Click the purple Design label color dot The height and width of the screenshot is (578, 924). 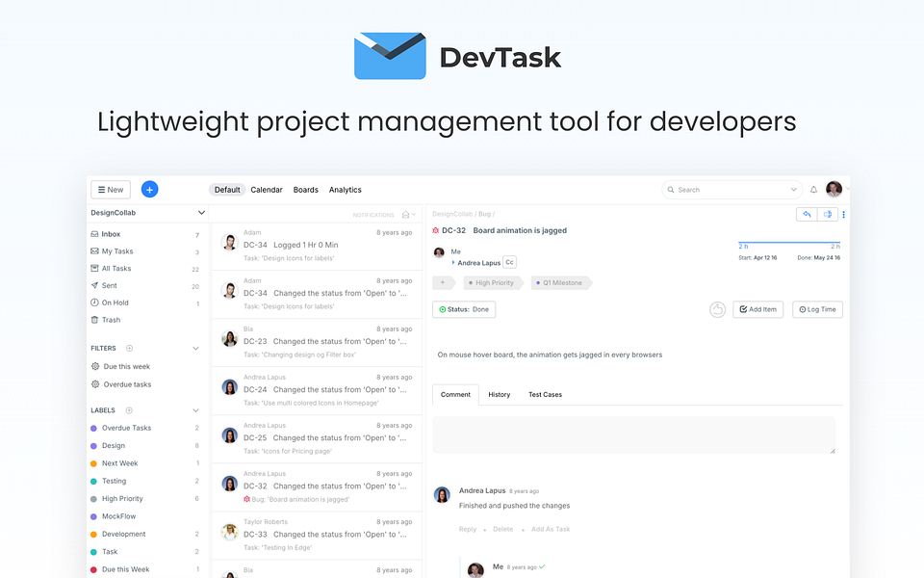click(x=91, y=445)
